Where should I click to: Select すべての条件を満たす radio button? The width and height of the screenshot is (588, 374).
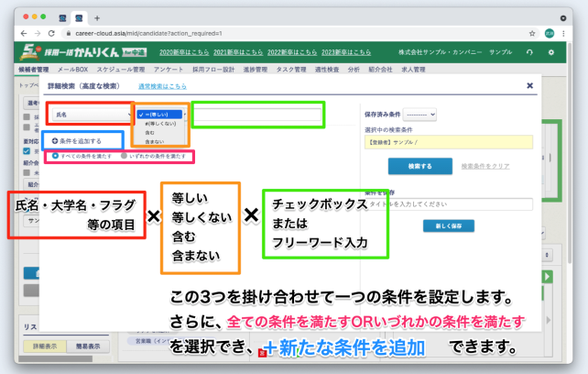click(x=55, y=156)
